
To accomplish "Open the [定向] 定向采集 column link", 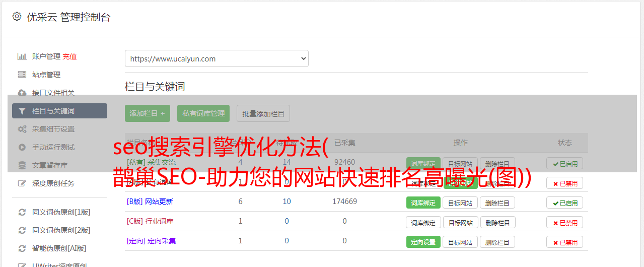I will pyautogui.click(x=151, y=241).
